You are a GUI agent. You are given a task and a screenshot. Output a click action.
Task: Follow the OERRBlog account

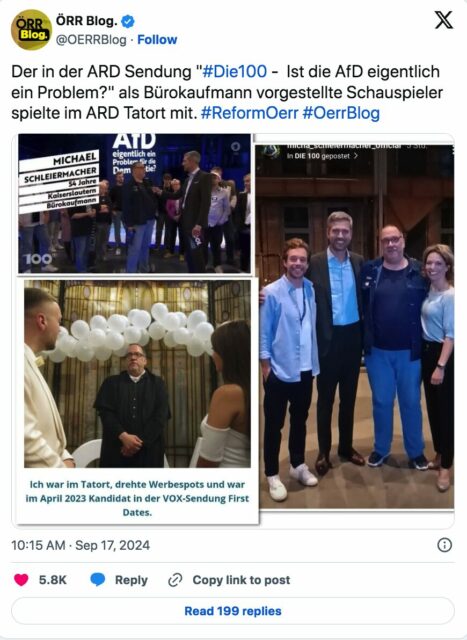tap(157, 40)
